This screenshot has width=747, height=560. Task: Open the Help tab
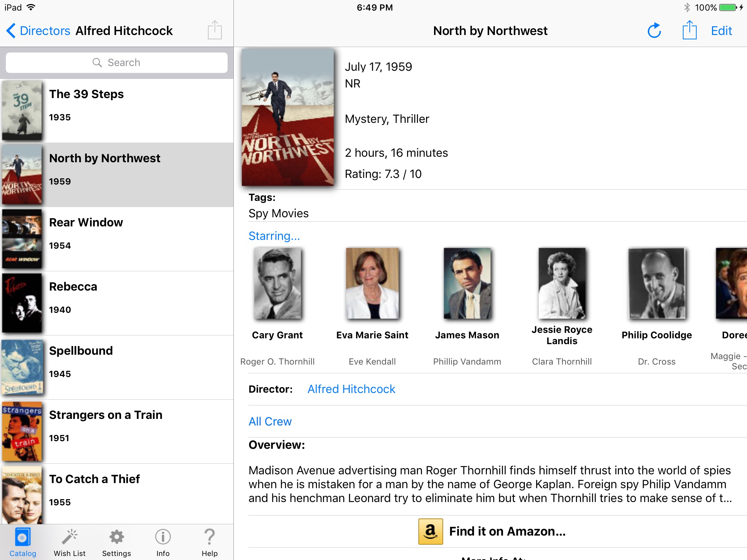[x=210, y=542]
